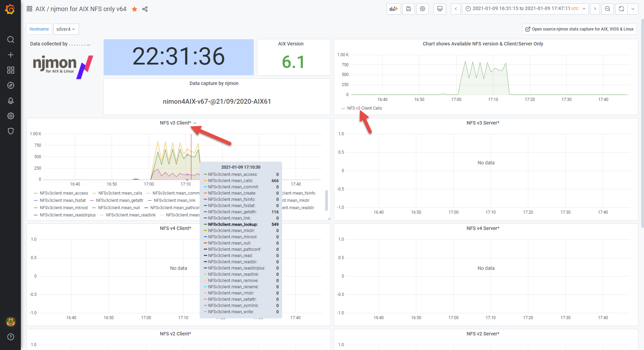Toggle NFSv3client.mean_access legend series
This screenshot has height=350, width=644.
pyautogui.click(x=64, y=193)
